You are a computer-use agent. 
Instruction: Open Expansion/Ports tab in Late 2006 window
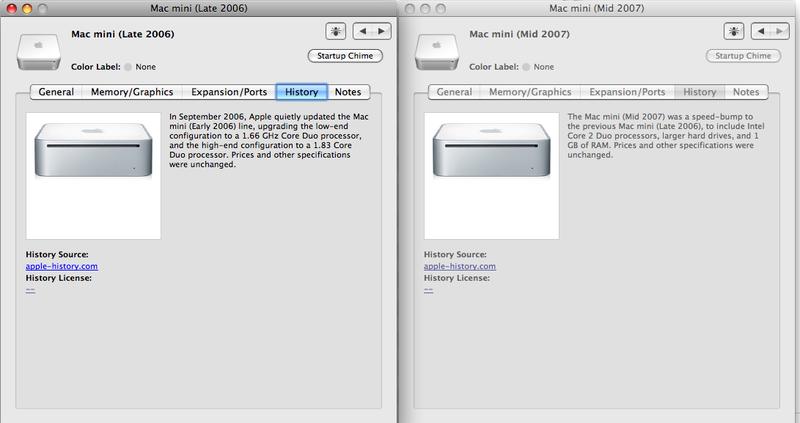click(x=229, y=92)
